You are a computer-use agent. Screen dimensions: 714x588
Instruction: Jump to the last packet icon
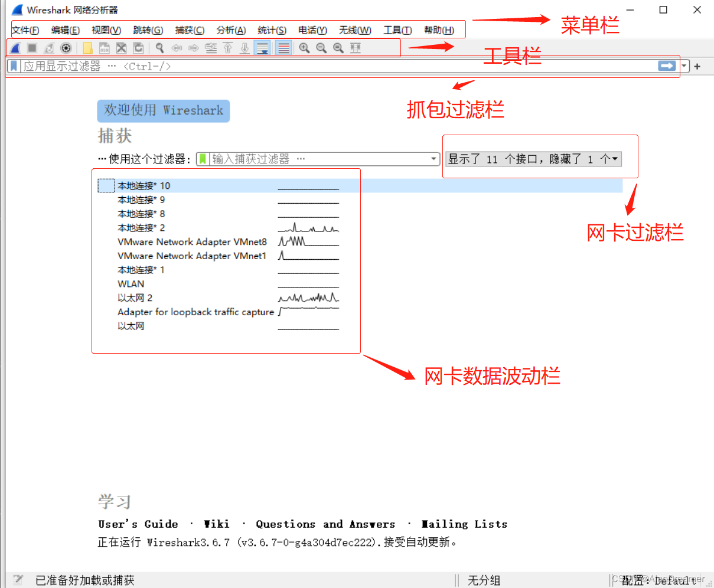point(244,48)
